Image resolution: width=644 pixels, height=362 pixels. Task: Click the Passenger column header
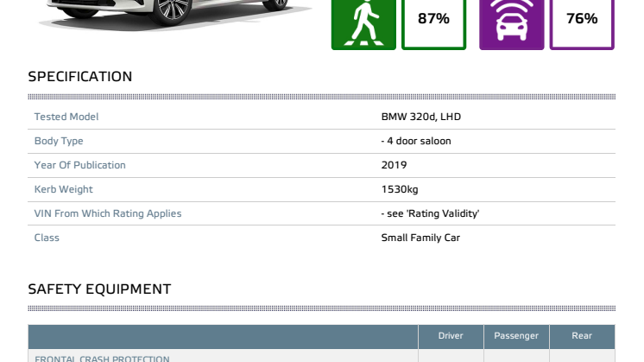click(516, 336)
